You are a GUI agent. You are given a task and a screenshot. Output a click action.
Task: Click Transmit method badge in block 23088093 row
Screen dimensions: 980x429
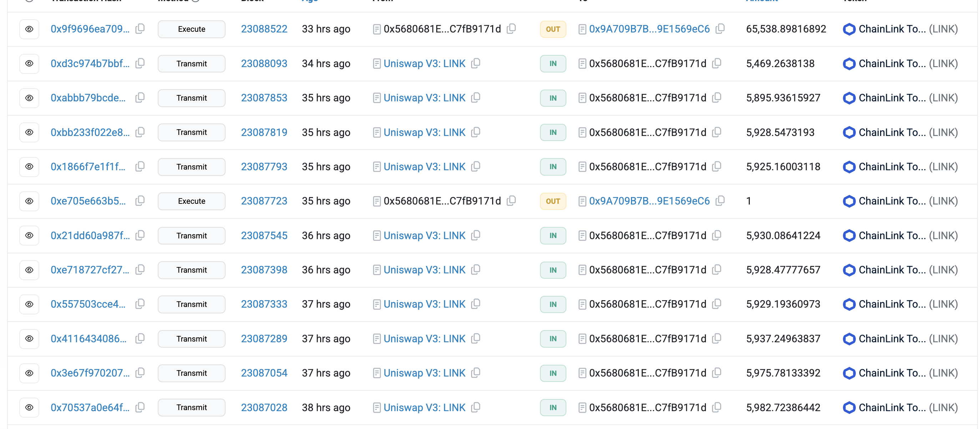point(192,64)
